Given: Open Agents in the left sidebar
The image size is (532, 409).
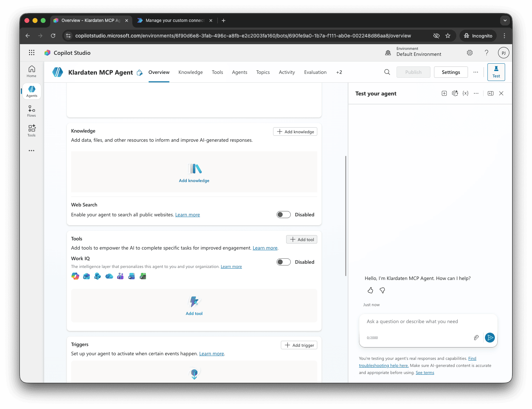Looking at the screenshot, I should 32,91.
